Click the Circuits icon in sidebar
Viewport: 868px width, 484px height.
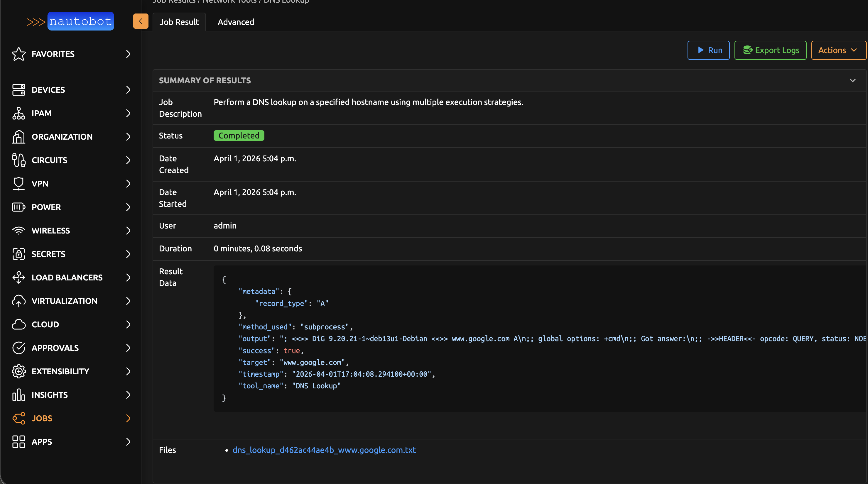tap(18, 160)
